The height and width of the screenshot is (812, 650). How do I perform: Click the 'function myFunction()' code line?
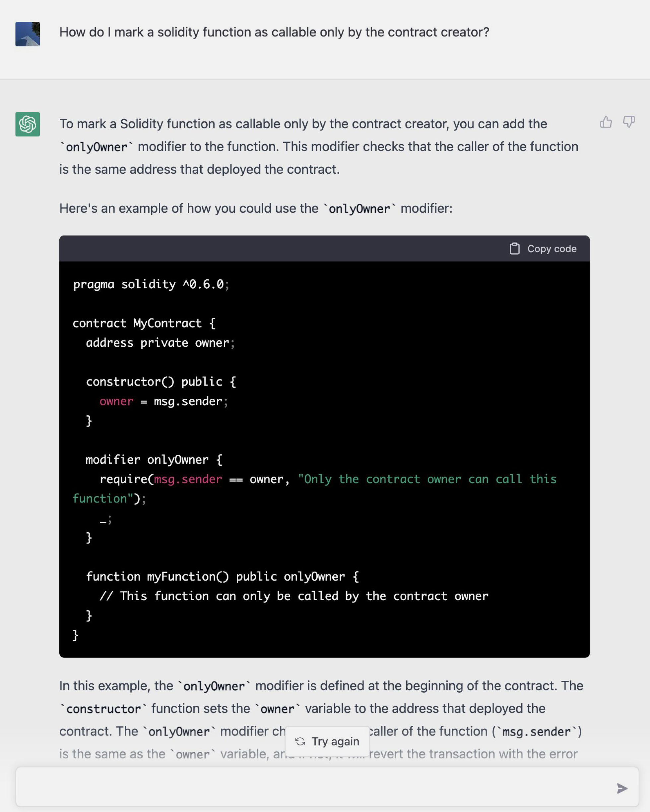[222, 577]
